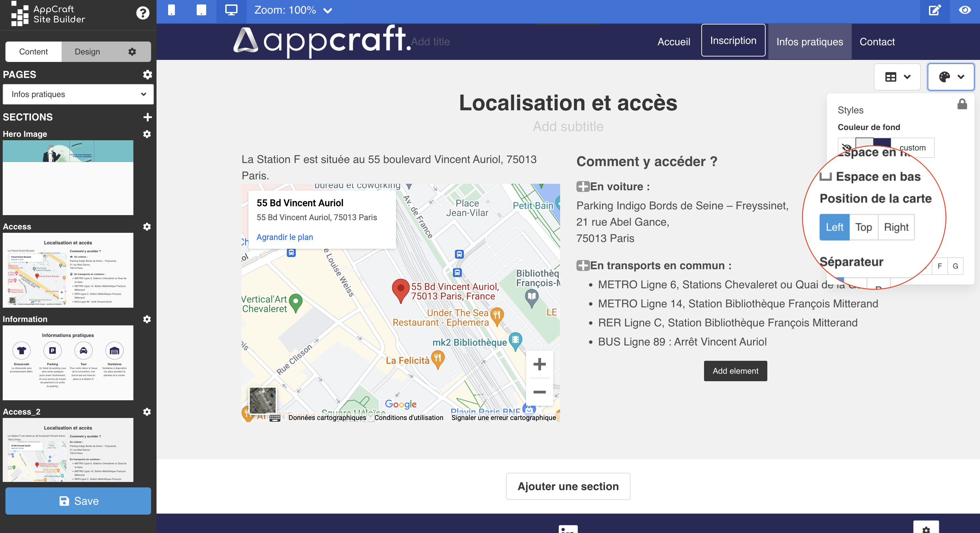
Task: Select the Left map position button
Action: [x=834, y=227]
